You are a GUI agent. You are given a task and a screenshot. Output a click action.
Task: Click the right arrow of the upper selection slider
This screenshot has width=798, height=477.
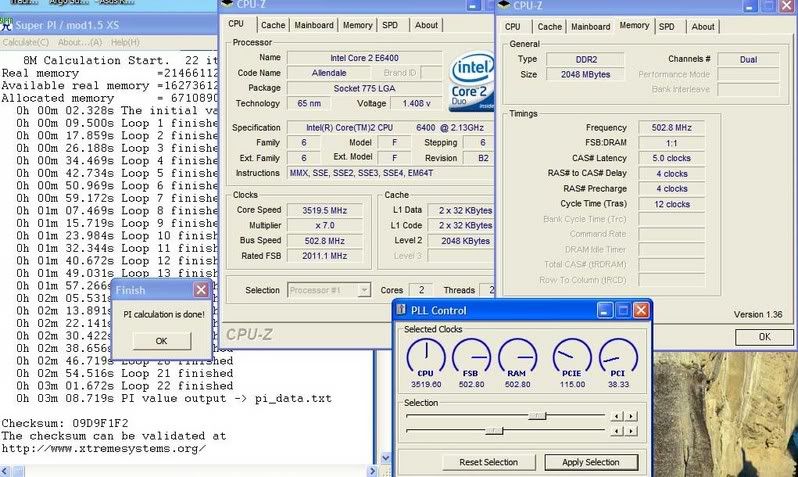[x=631, y=416]
